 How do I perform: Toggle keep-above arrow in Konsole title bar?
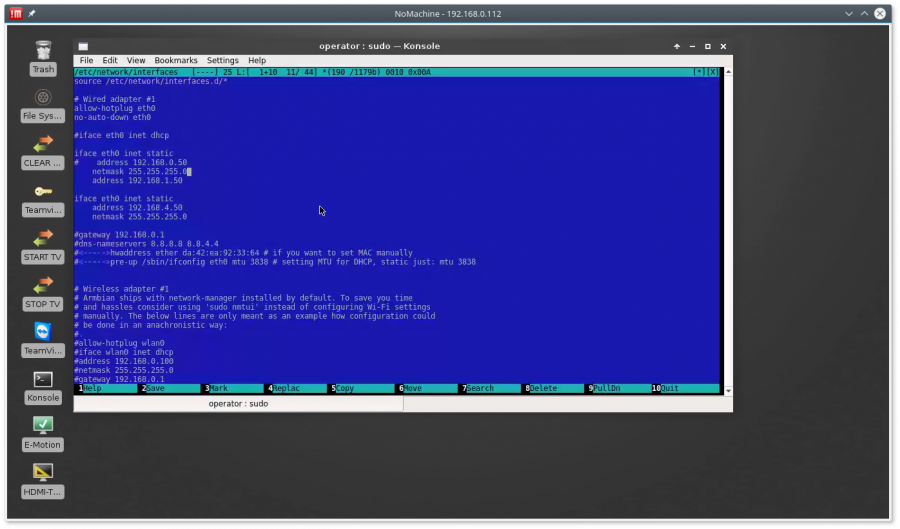tap(676, 46)
